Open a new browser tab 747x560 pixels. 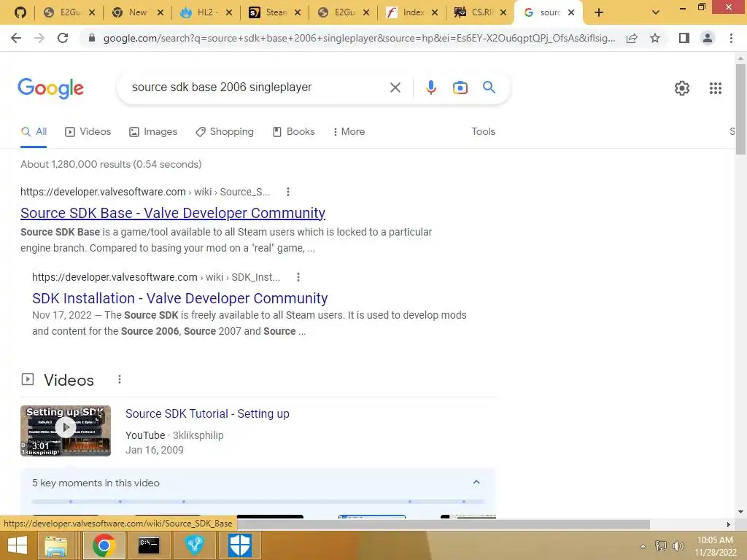point(599,12)
